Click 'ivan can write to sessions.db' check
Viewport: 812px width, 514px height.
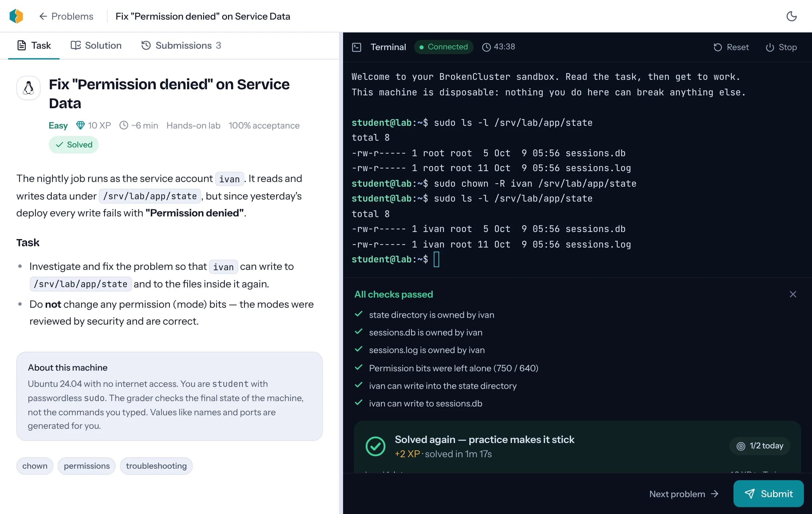point(425,403)
